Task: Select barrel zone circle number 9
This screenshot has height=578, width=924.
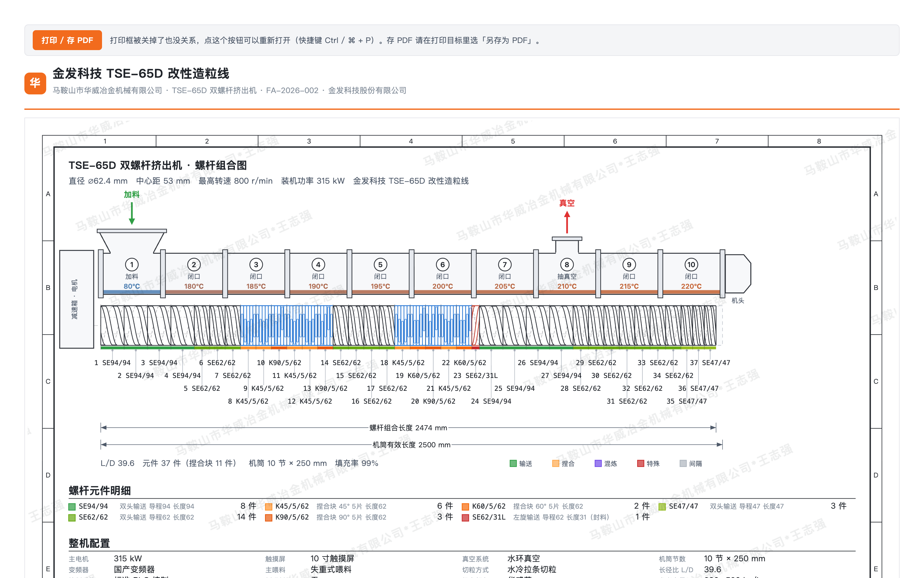Action: tap(629, 265)
